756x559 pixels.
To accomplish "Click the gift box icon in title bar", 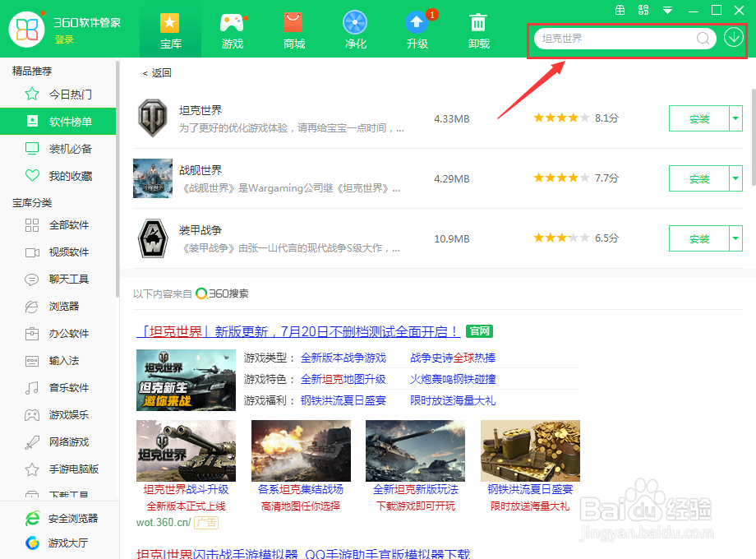I will 620,10.
